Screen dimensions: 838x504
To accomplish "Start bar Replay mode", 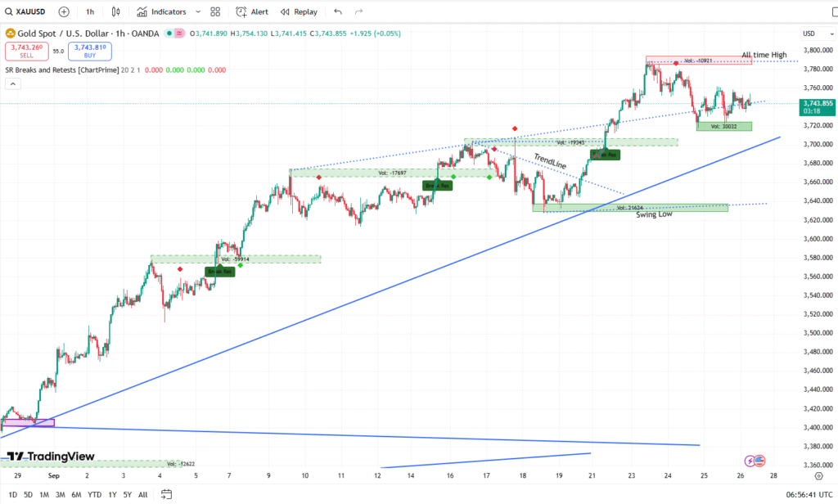I will [x=286, y=11].
